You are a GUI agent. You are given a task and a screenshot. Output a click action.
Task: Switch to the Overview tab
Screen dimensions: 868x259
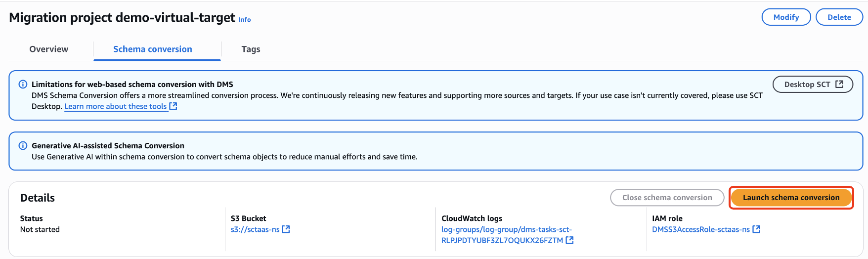(x=49, y=49)
